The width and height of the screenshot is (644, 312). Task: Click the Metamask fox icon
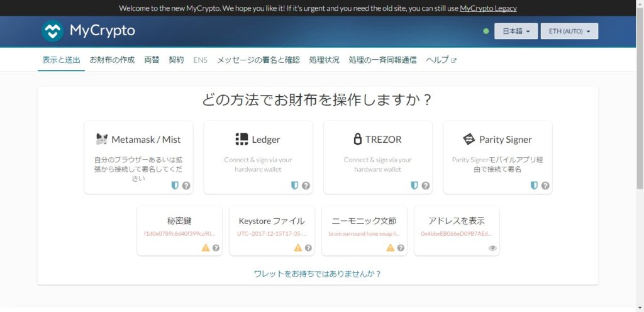pos(102,139)
